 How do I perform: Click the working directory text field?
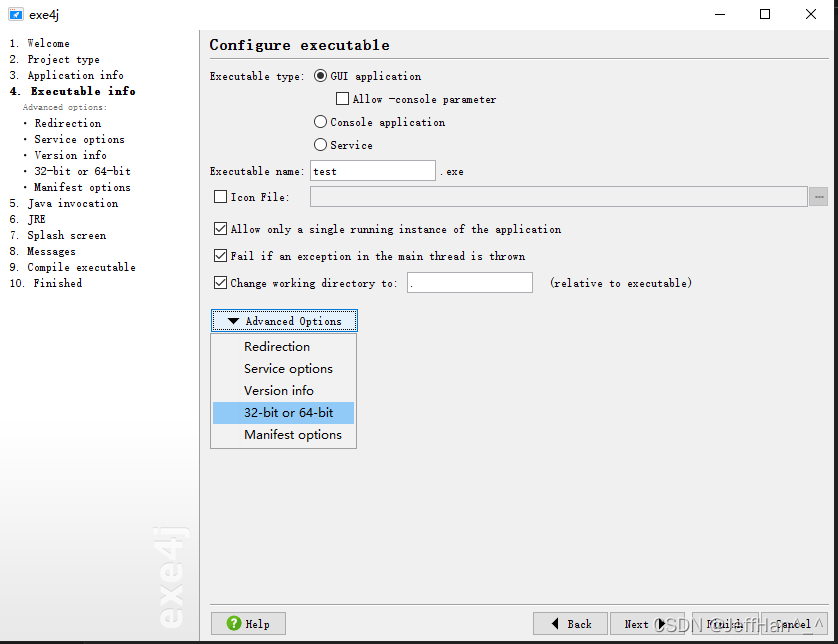pyautogui.click(x=470, y=283)
